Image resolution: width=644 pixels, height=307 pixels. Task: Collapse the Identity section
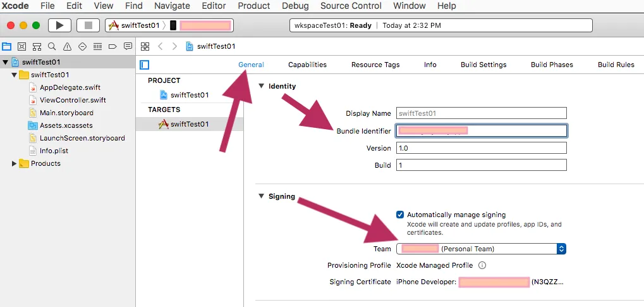coord(261,86)
